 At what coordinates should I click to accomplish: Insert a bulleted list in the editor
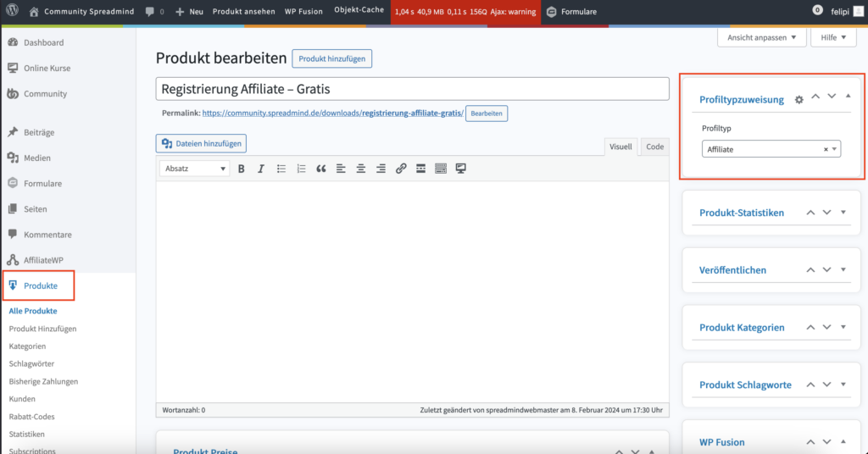[x=281, y=169]
